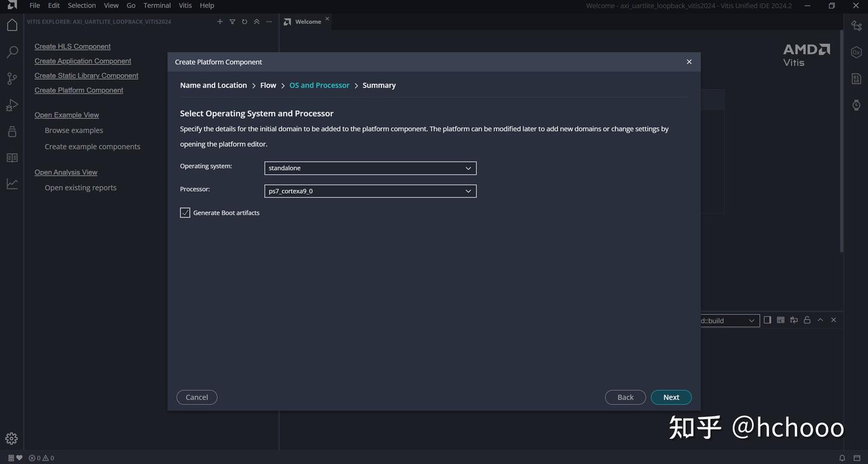Go to the Summary wizard step

379,85
